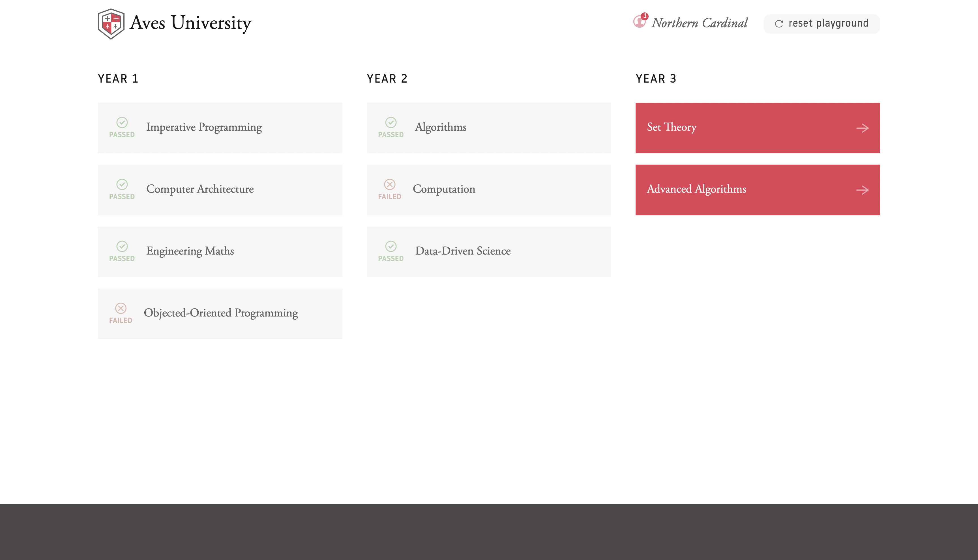Click the FAILED label beside Computation
The height and width of the screenshot is (560, 978).
[390, 197]
